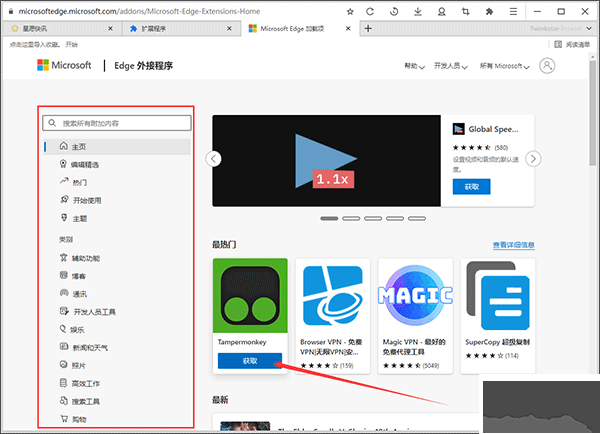Bookmark page with the star icon
The height and width of the screenshot is (434, 600).
click(x=349, y=10)
